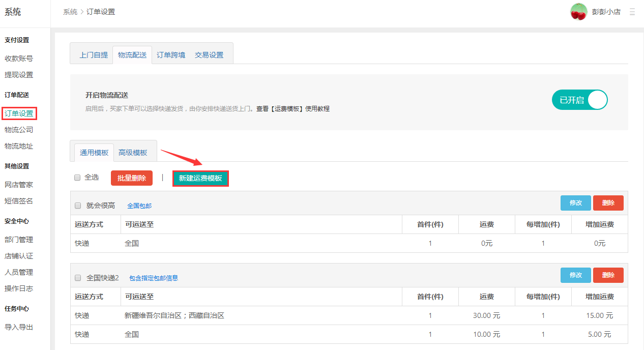Switch to the 高级模板 tab

[133, 153]
